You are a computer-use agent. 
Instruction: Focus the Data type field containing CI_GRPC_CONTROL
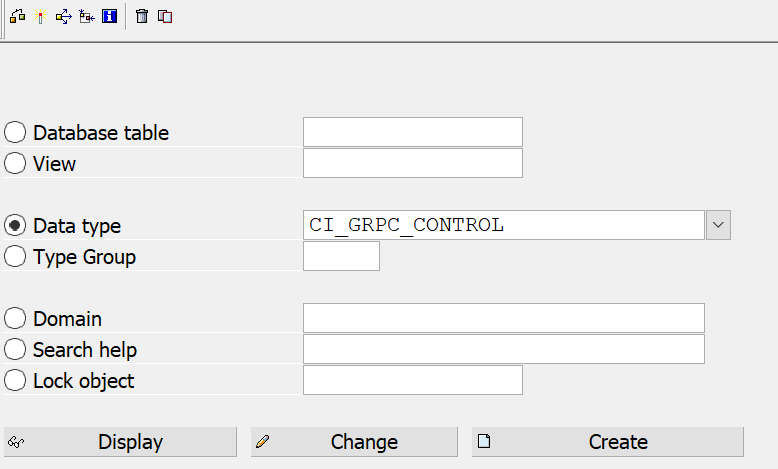click(x=504, y=225)
